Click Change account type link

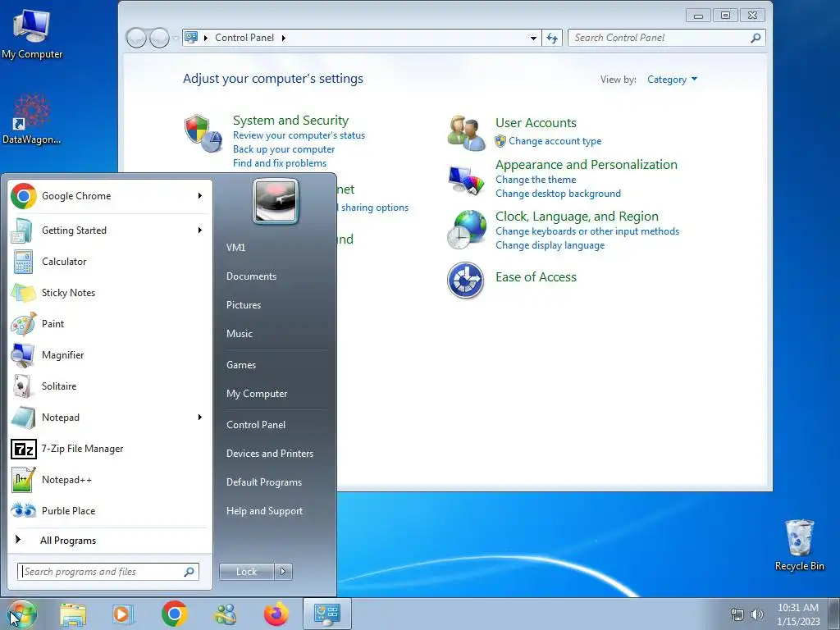pyautogui.click(x=555, y=141)
